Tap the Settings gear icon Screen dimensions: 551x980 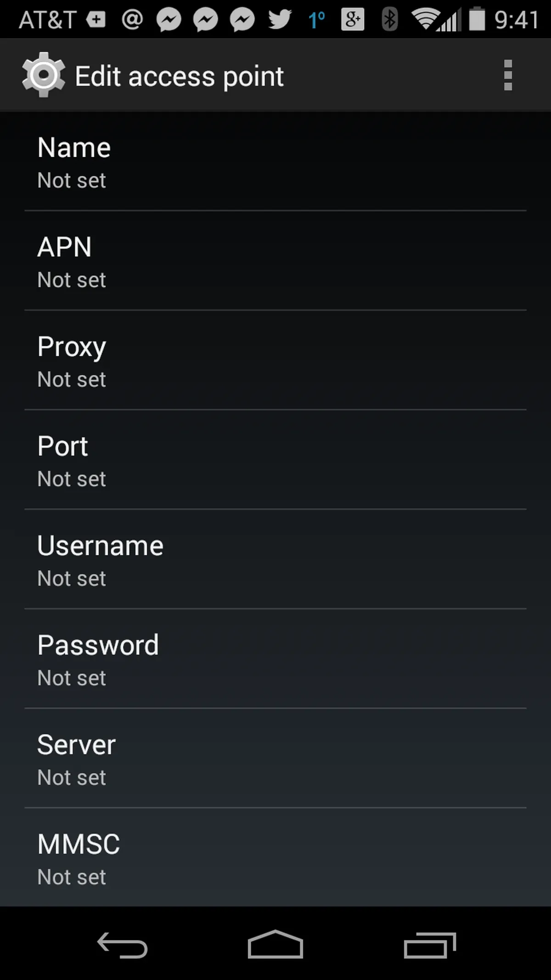(44, 75)
